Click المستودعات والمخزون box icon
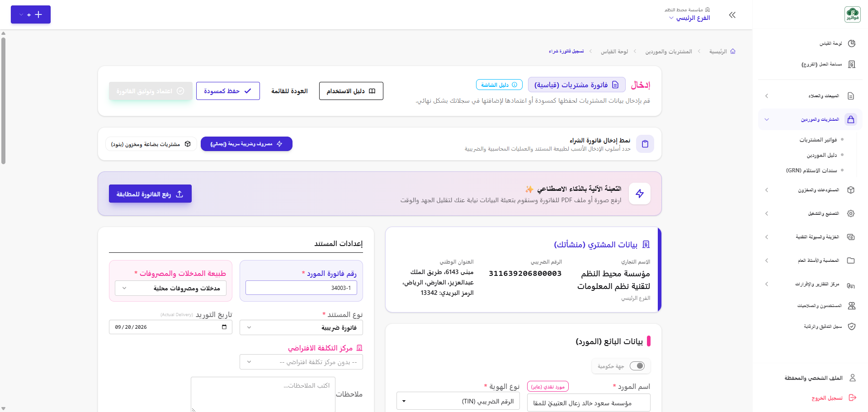The image size is (868, 412). pos(851,190)
